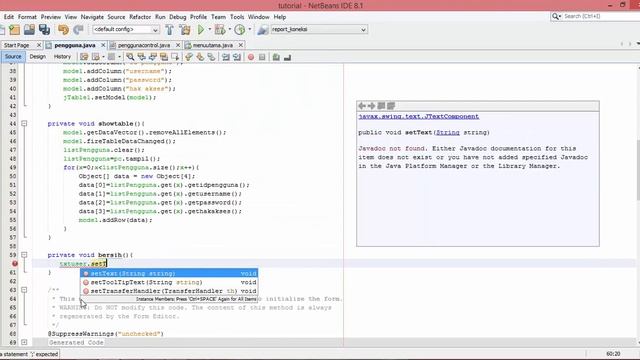Click the Toggle Highlight Search icon

point(164,57)
